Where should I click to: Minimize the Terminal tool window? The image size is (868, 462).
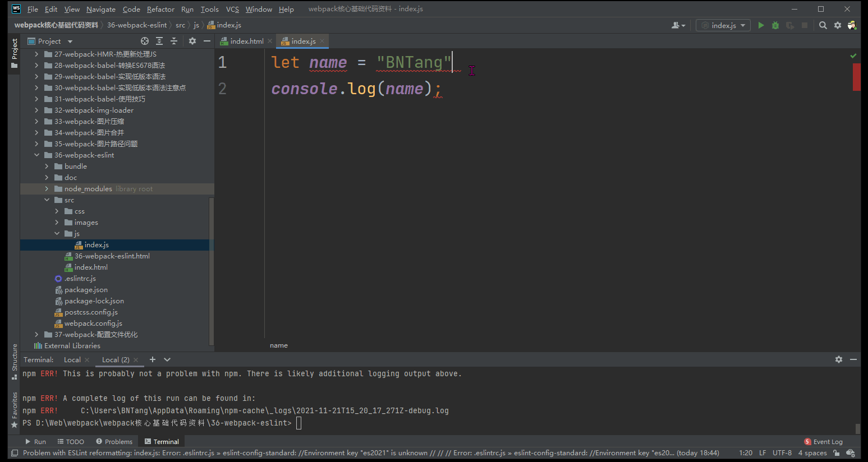(853, 359)
